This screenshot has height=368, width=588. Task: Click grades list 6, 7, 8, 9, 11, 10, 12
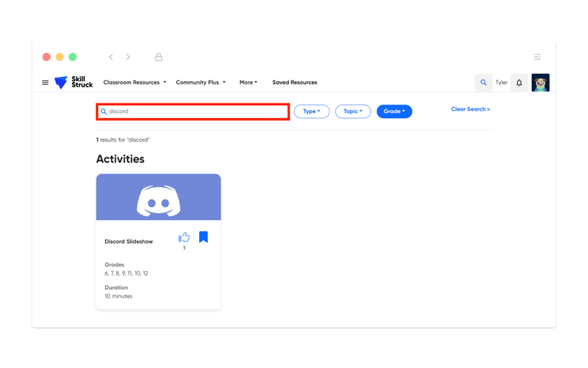point(126,273)
